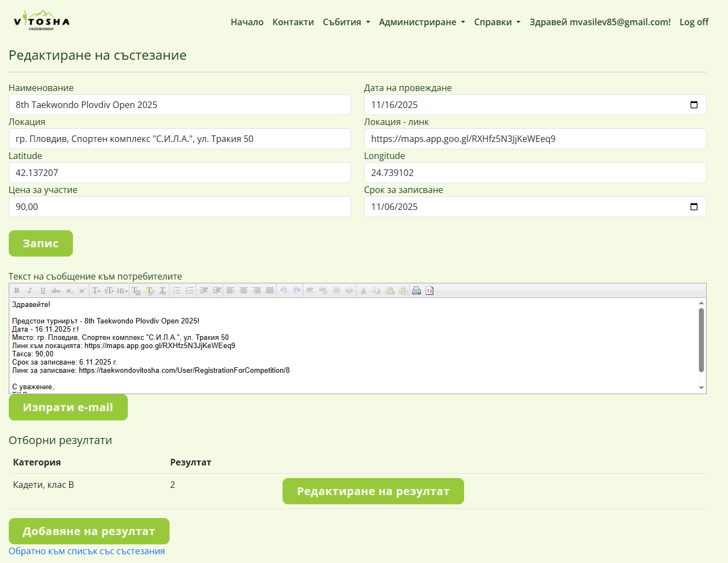Click the Цена за участие input field
728x563 pixels.
click(180, 207)
